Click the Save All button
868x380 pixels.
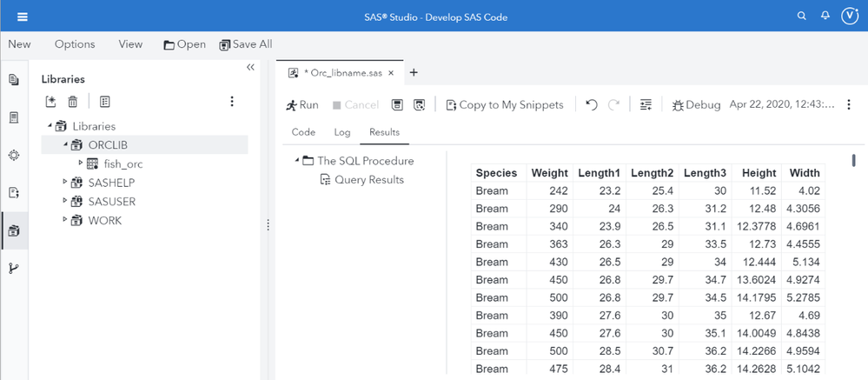(246, 44)
